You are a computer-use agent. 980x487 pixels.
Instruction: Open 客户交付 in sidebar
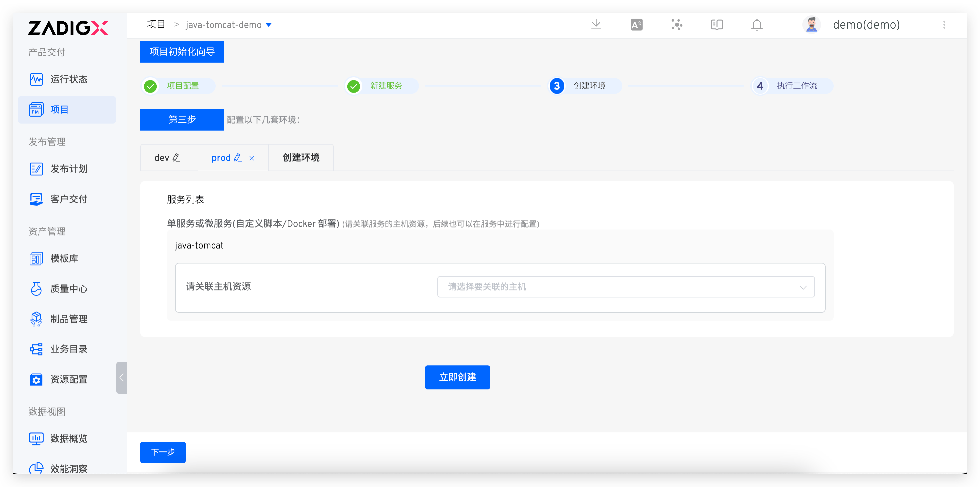click(67, 199)
